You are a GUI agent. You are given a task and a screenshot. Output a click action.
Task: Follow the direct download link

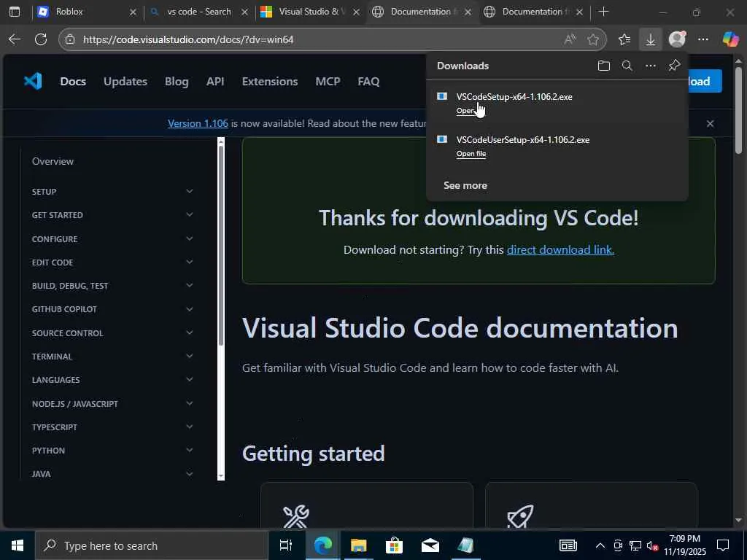560,249
